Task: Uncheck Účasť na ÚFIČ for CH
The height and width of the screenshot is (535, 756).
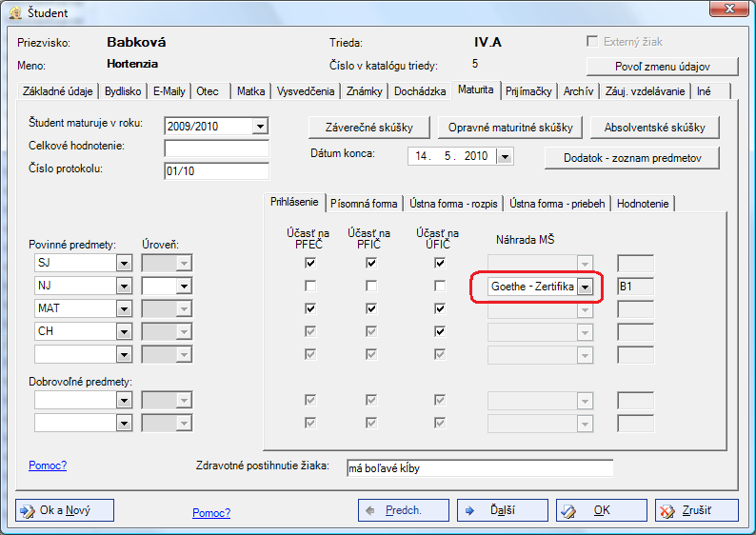Action: [x=440, y=331]
